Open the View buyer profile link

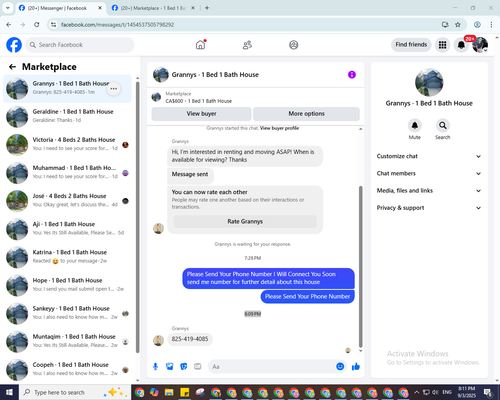point(279,128)
